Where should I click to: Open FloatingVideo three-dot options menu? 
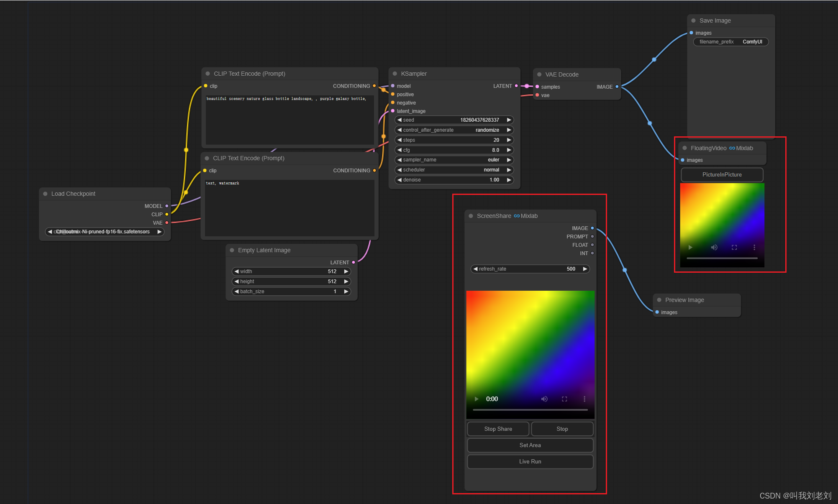(754, 248)
